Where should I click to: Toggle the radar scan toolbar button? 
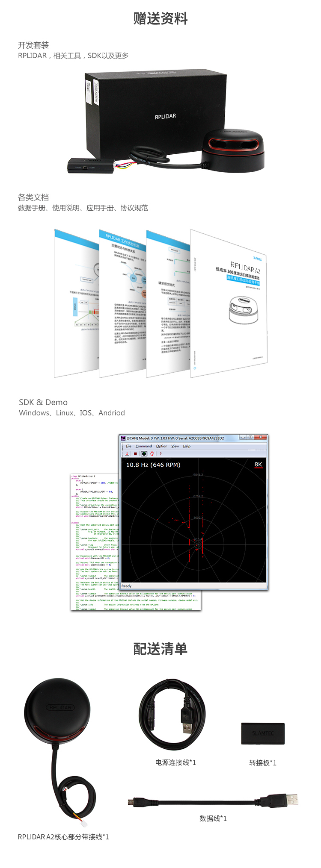point(144,453)
